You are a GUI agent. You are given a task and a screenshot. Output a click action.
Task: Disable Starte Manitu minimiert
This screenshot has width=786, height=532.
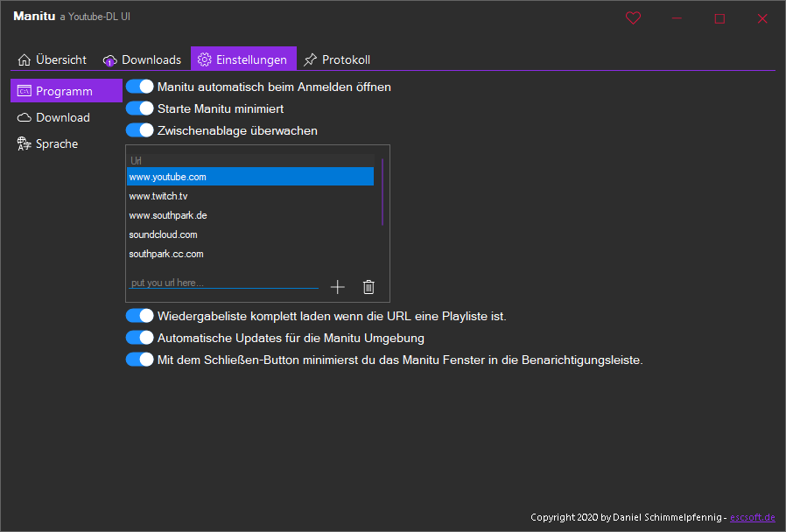(x=139, y=108)
